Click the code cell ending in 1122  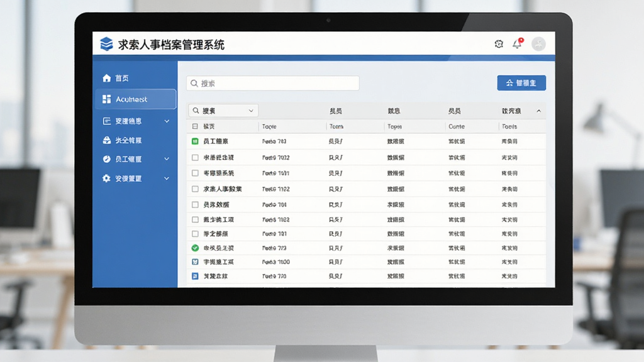[276, 189]
